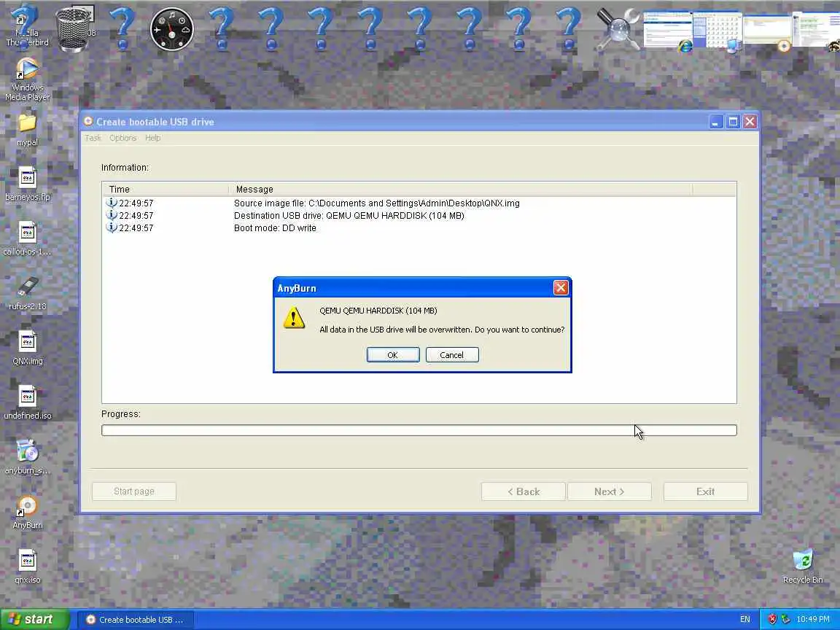This screenshot has height=630, width=840.
Task: Click the empty progress bar
Action: pyautogui.click(x=419, y=430)
